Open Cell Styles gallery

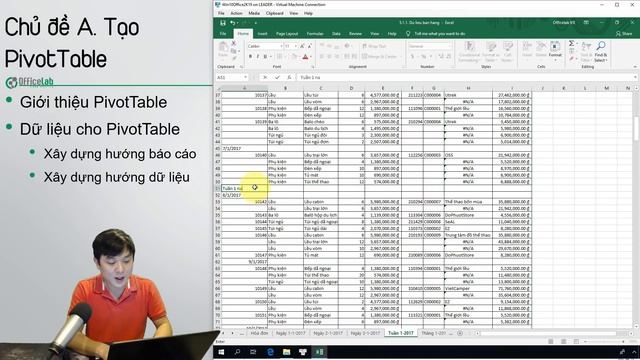(508, 51)
